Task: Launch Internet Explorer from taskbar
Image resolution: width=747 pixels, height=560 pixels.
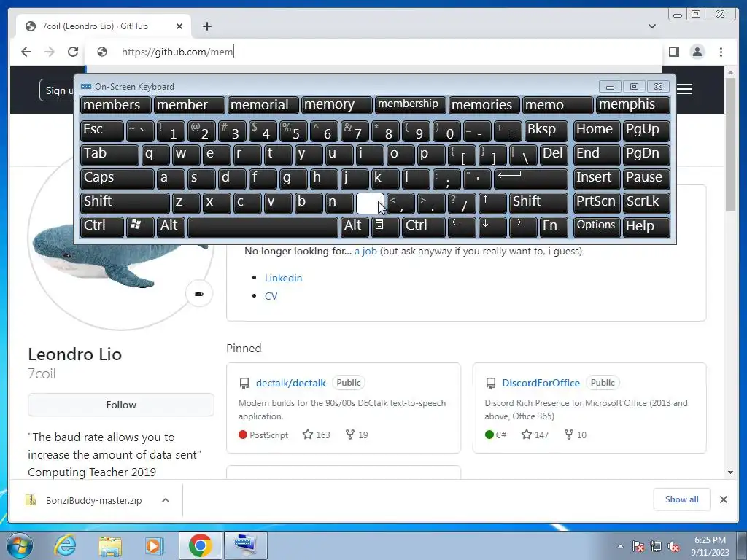Action: pos(65,545)
